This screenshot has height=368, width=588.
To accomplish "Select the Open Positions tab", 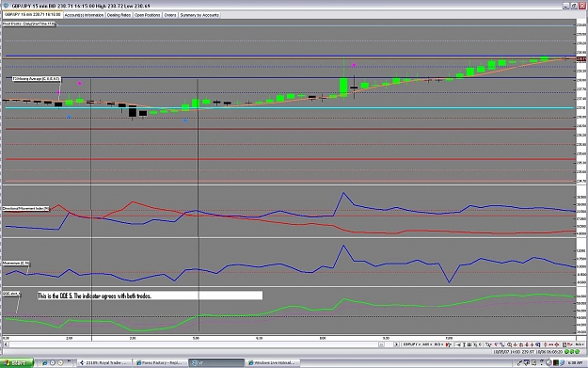I will point(148,15).
